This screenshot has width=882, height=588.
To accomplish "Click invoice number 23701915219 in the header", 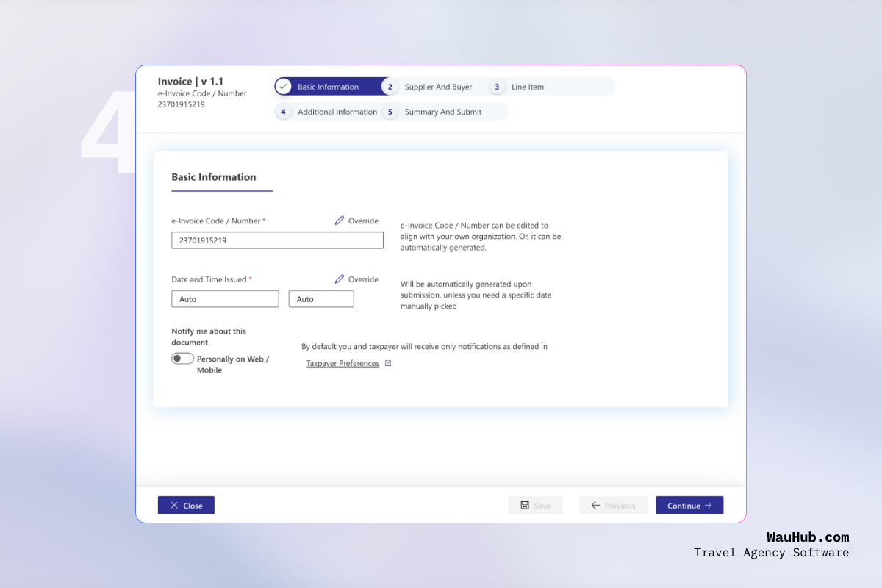I will [x=182, y=104].
